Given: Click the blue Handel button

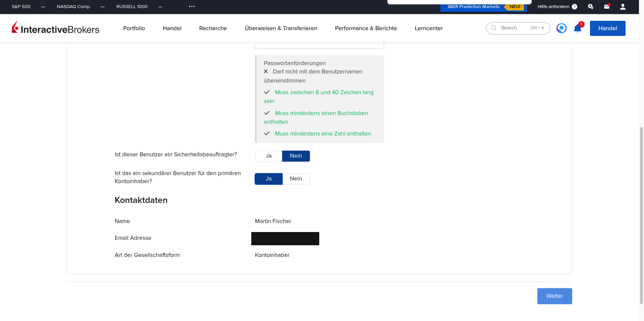Looking at the screenshot, I should point(608,28).
